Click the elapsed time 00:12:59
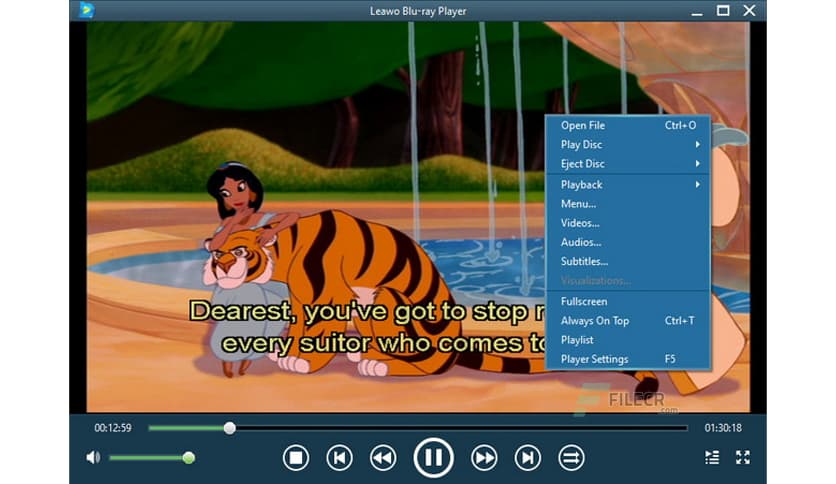Image resolution: width=836 pixels, height=484 pixels. point(112,427)
